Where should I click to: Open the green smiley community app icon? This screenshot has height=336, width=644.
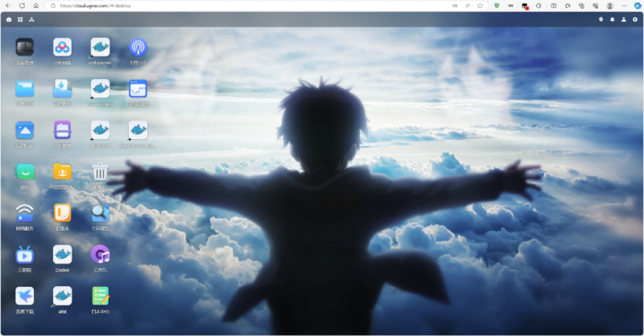pyautogui.click(x=25, y=171)
